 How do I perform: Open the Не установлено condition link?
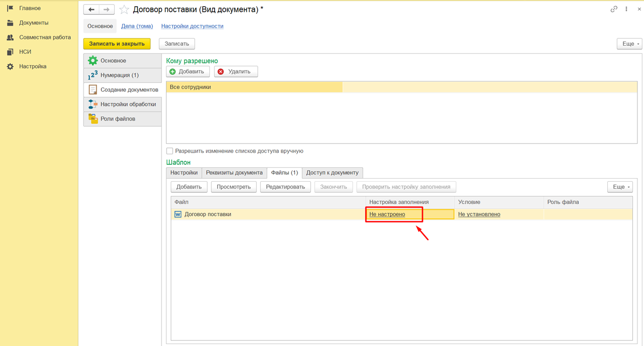(479, 214)
